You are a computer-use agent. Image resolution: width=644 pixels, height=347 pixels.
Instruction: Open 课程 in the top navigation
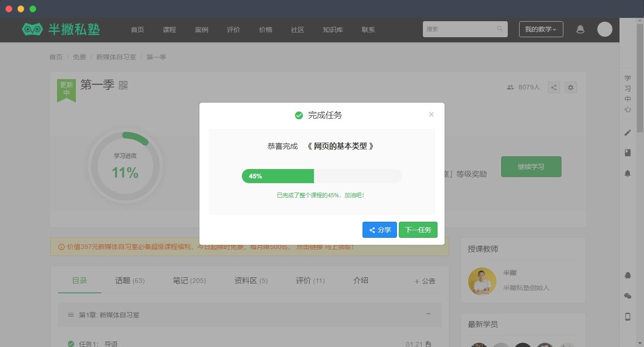pos(169,30)
